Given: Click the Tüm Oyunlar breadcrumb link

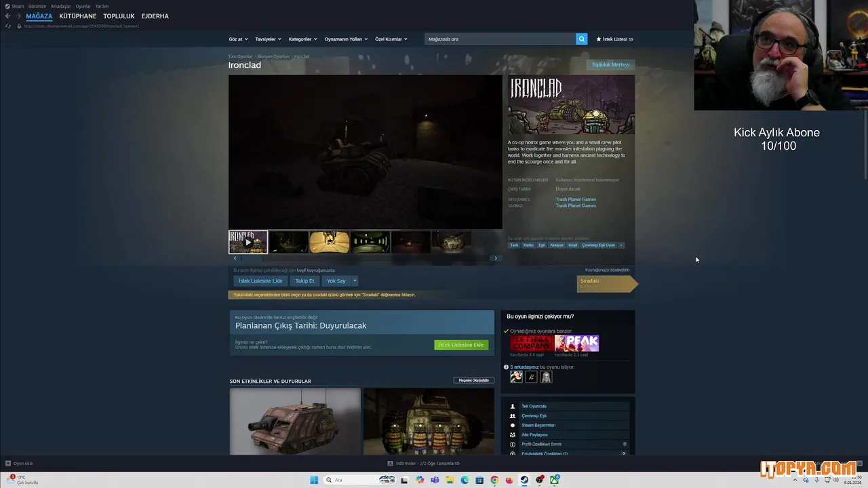Looking at the screenshot, I should 240,56.
